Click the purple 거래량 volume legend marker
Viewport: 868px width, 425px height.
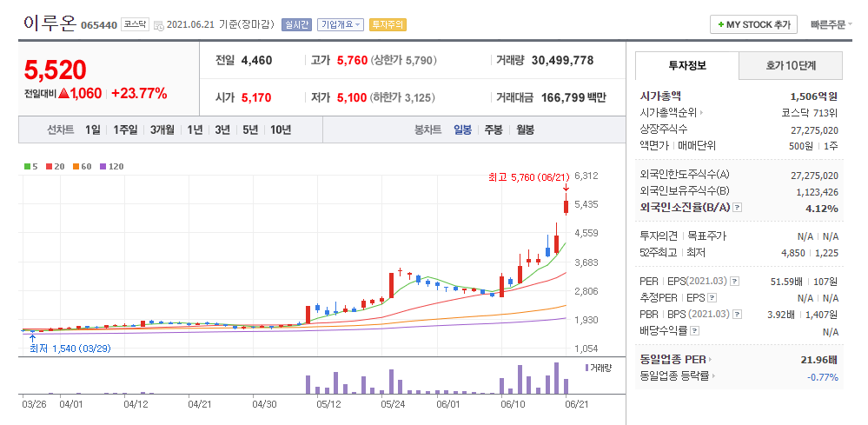[587, 368]
